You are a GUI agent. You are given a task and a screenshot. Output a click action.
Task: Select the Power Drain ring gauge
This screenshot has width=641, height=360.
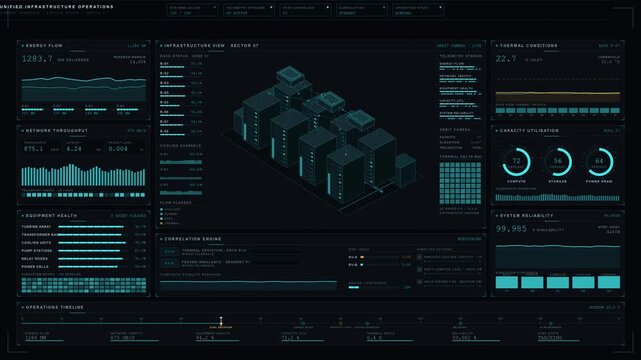pos(599,162)
